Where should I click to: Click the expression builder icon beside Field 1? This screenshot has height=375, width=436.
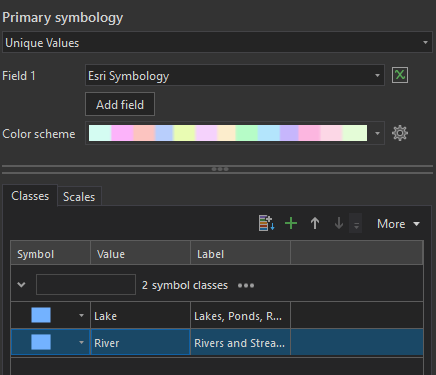coord(400,75)
